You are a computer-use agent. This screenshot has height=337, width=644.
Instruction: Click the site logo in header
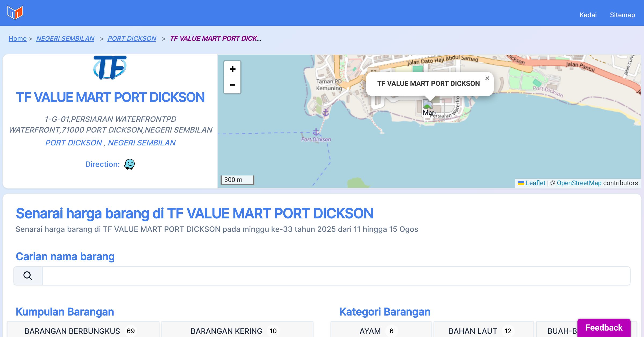click(15, 13)
